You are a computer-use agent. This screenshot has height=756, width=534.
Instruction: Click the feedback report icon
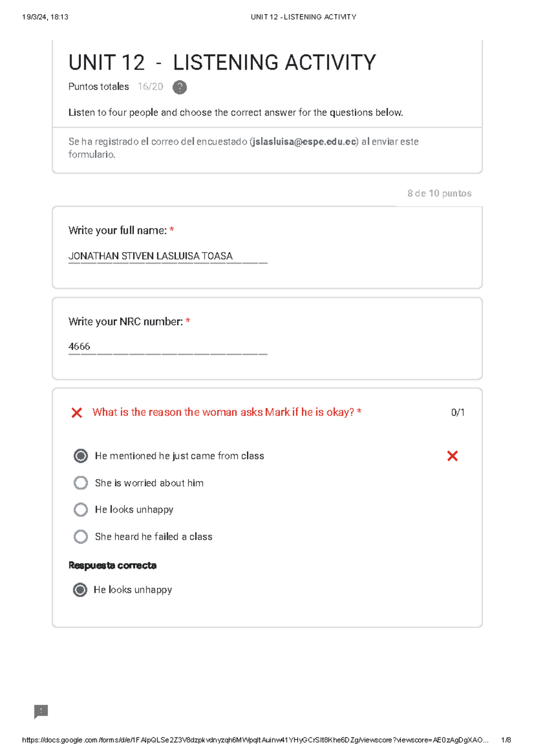coord(41,711)
